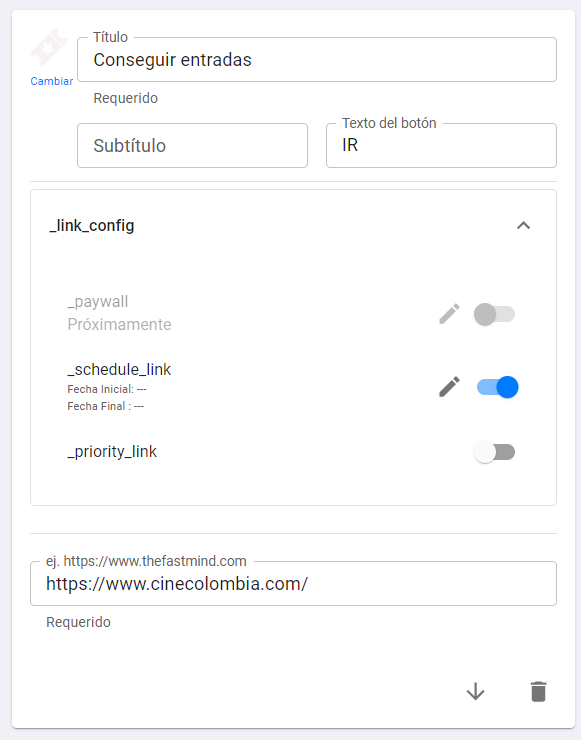Select the Texto del botón field
The width and height of the screenshot is (581, 740).
coord(441,145)
